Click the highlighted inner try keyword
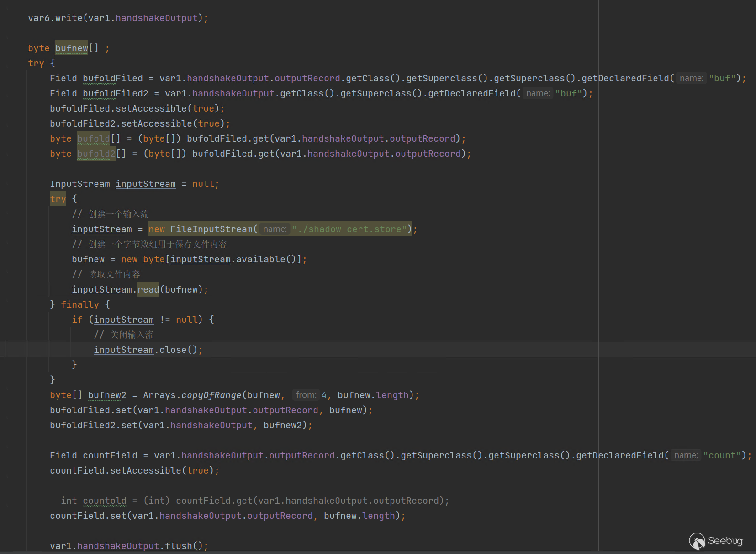This screenshot has height=554, width=756. pyautogui.click(x=58, y=199)
